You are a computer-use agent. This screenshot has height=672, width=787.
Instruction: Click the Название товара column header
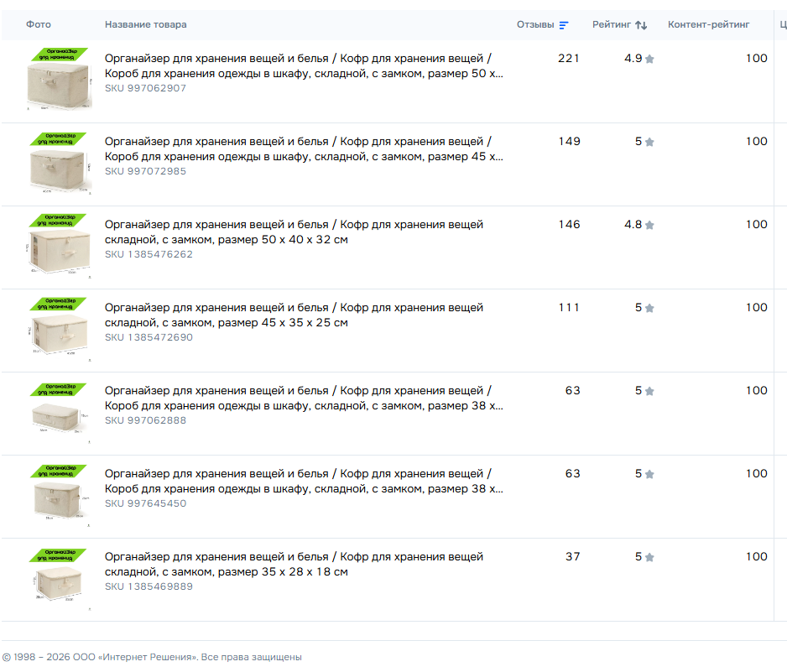click(x=146, y=25)
